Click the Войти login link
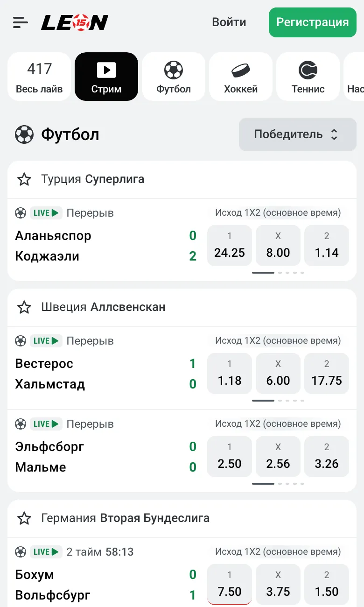This screenshot has width=364, height=607. point(229,22)
